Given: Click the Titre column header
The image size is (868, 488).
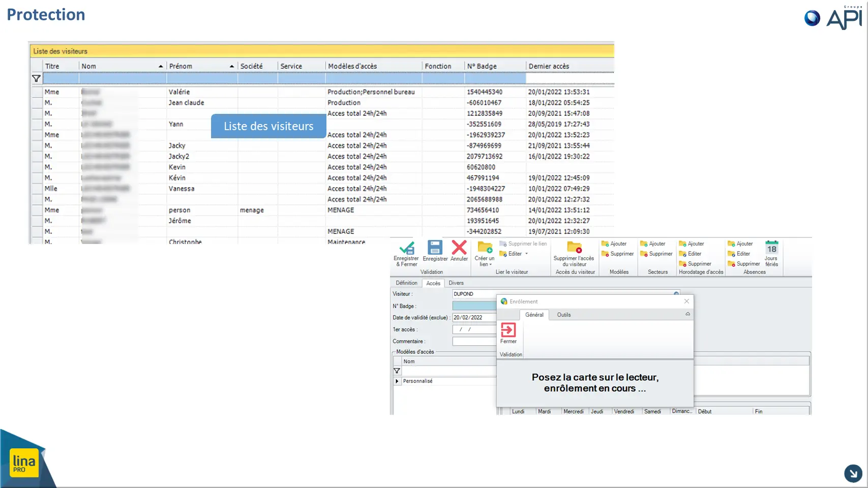Looking at the screenshot, I should [x=61, y=66].
